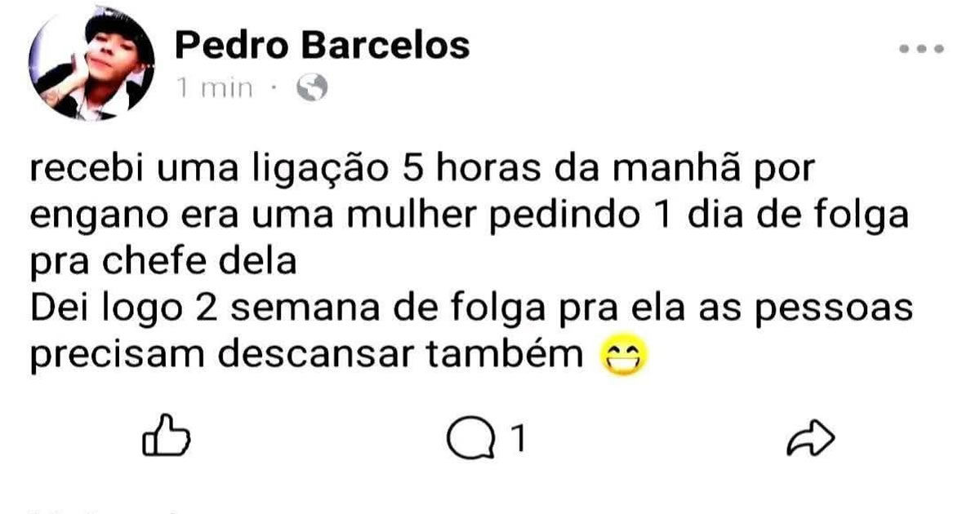Screen dimensions: 980x514
Task: Click the Pedro Barcelos name link
Action: [x=323, y=45]
